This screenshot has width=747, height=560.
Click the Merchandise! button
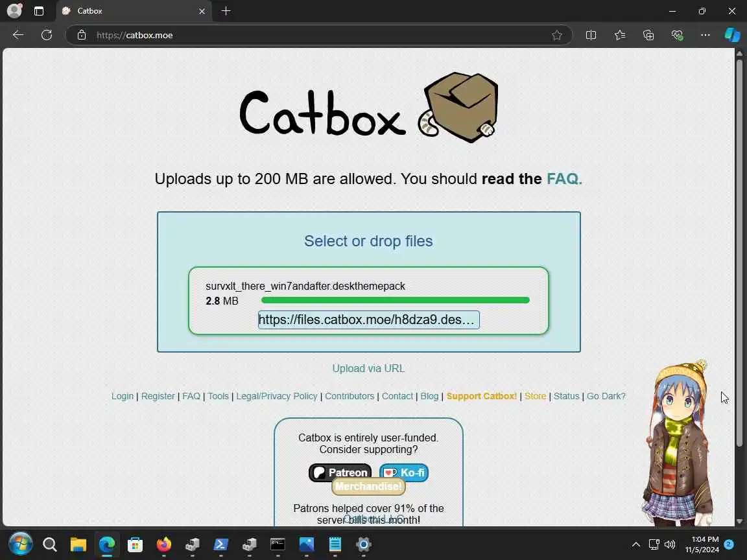(x=368, y=486)
